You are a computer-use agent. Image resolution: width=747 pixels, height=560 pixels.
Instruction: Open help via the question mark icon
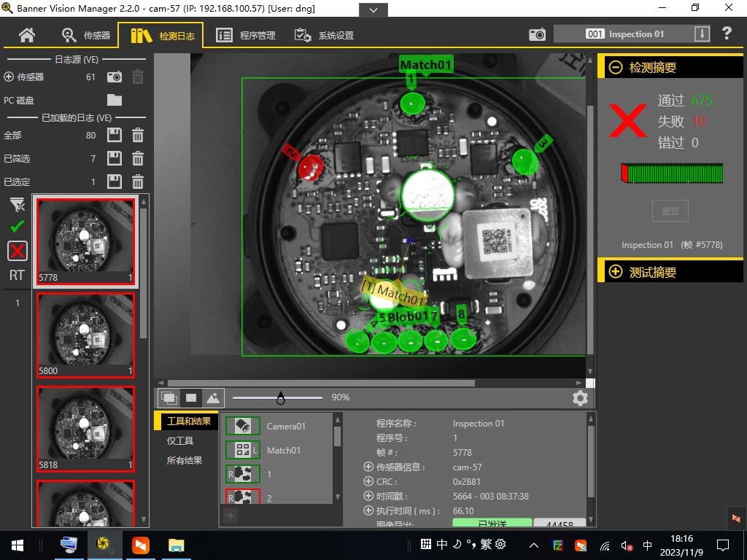click(727, 34)
